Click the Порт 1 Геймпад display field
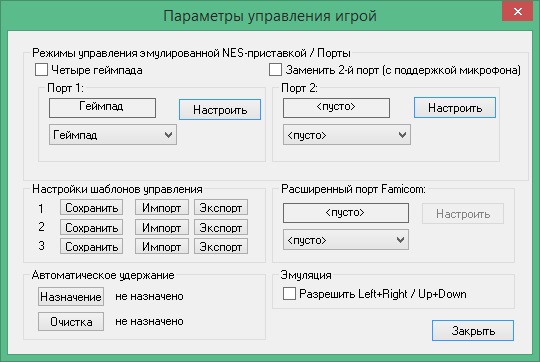The height and width of the screenshot is (362, 540). coord(102,108)
